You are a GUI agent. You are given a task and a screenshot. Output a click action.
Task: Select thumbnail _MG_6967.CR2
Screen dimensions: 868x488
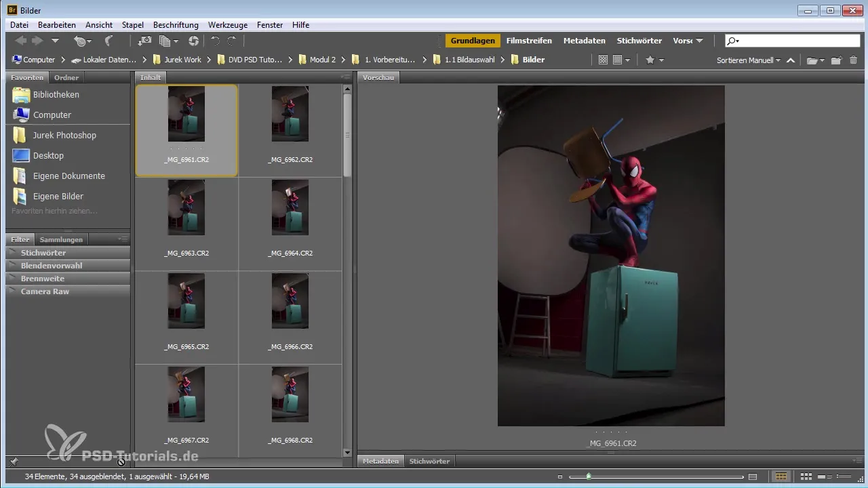186,394
